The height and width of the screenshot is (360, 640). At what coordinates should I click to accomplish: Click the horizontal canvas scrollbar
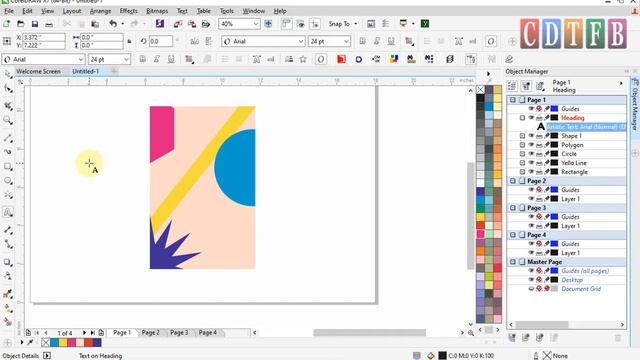point(369,333)
